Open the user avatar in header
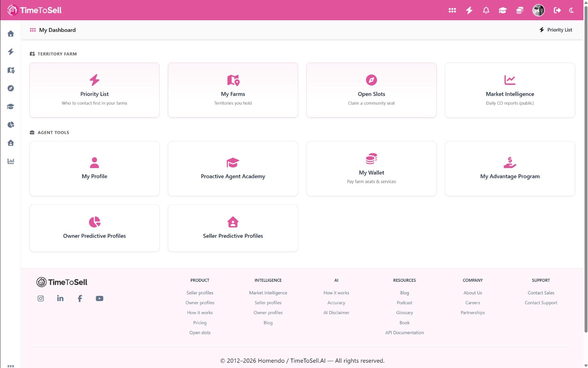 coord(538,10)
